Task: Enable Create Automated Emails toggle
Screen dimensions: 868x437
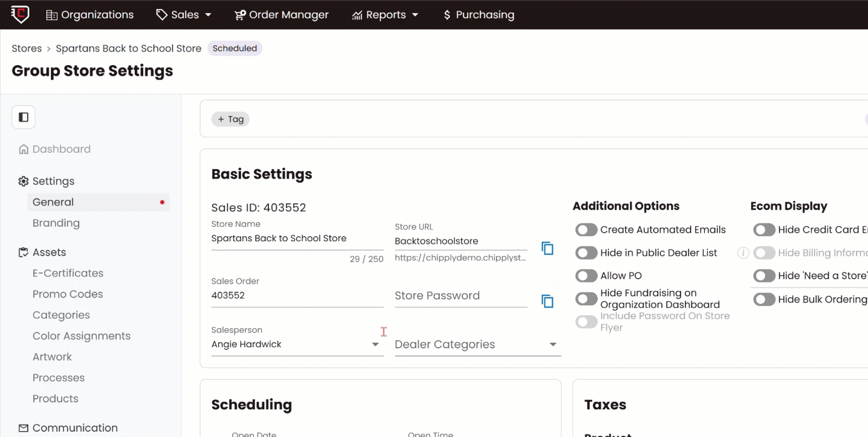Action: tap(586, 230)
